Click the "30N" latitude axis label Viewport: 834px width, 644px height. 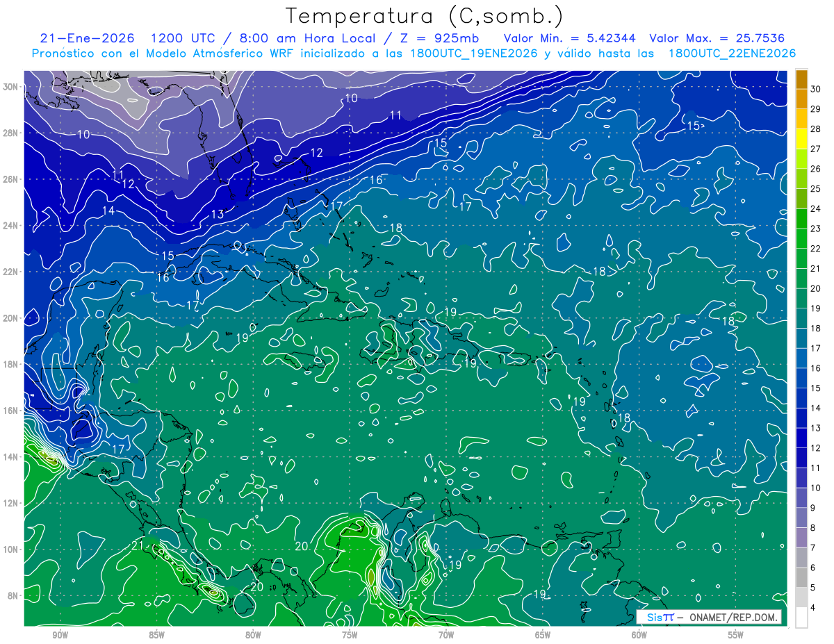point(12,87)
